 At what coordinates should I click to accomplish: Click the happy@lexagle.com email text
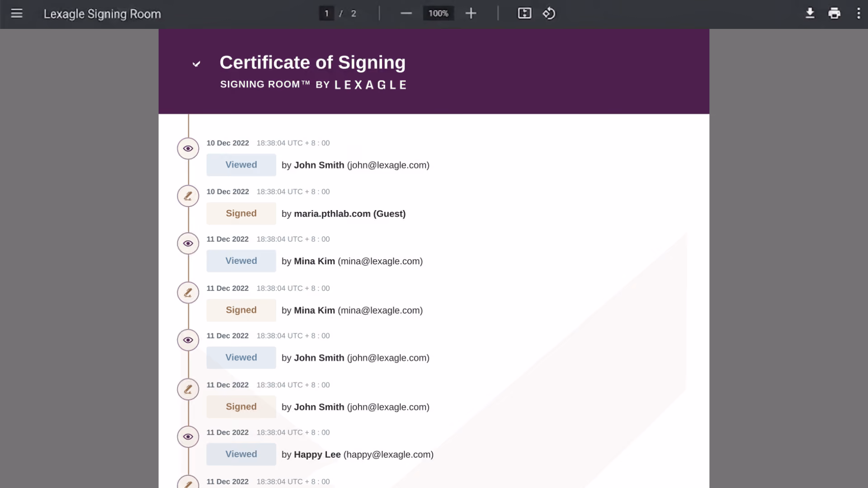coord(388,455)
